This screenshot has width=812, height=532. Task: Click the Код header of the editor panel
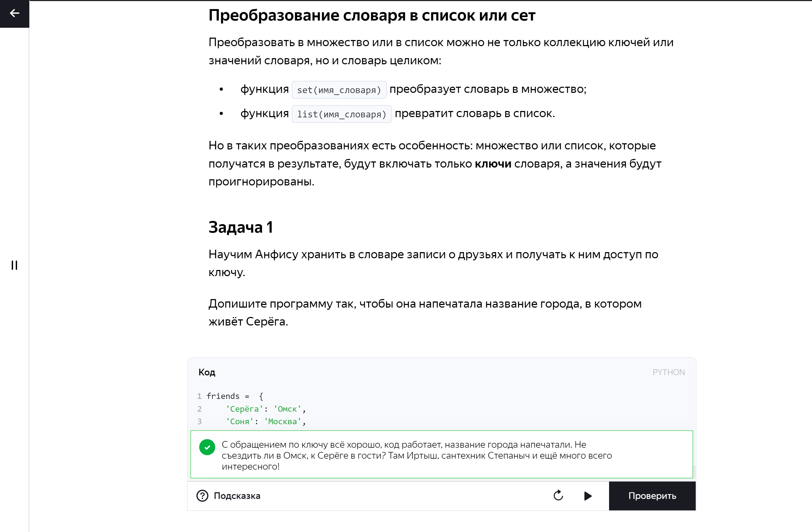(x=207, y=372)
